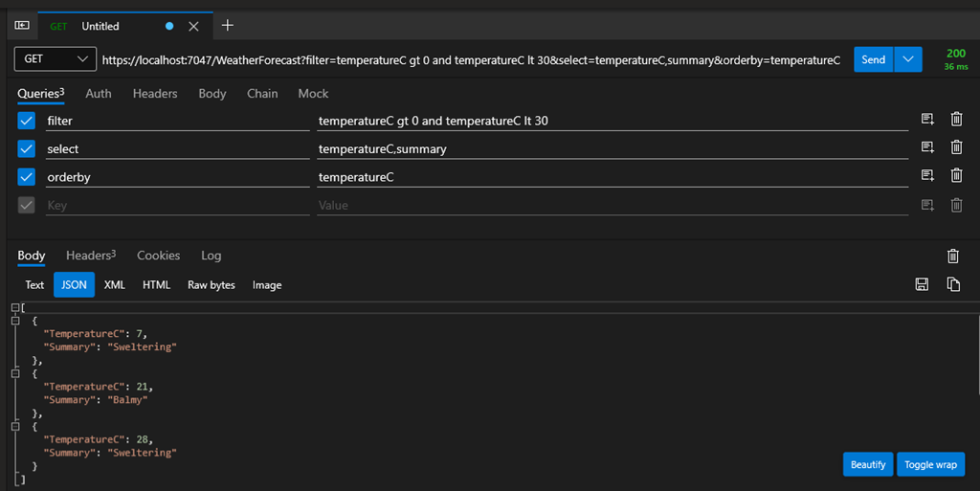Expand the Send button dropdown arrow
This screenshot has height=491, width=980.
(x=908, y=59)
